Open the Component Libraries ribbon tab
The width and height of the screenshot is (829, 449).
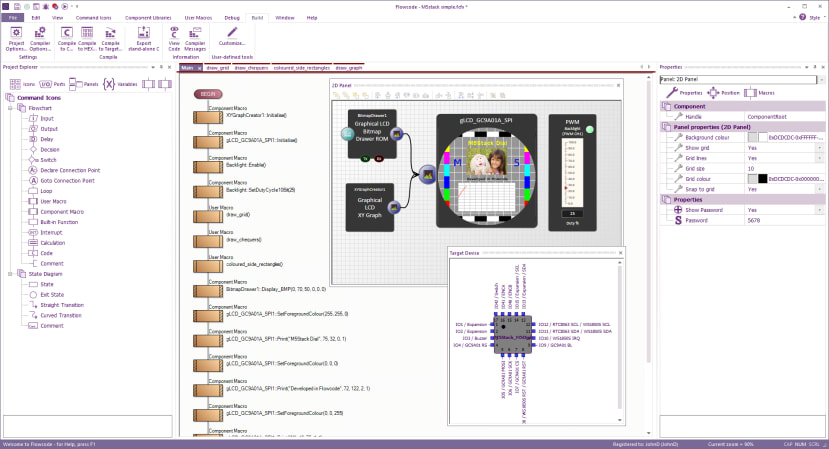click(x=148, y=17)
